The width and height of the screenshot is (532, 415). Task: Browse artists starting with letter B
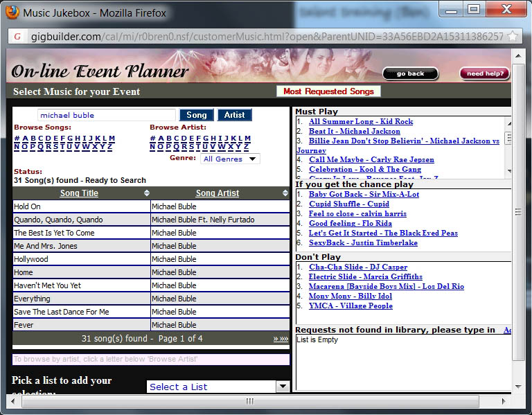point(169,139)
